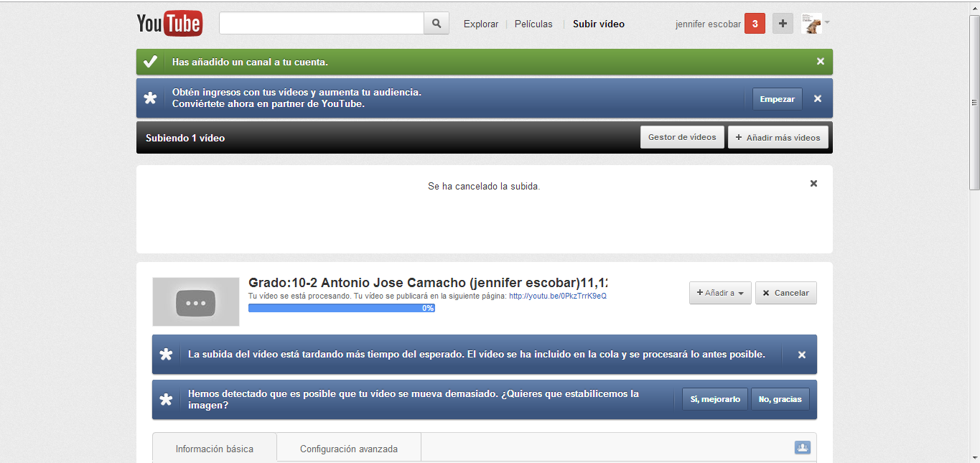The width and height of the screenshot is (980, 463).
Task: Click the video title heading text
Action: pyautogui.click(x=428, y=282)
